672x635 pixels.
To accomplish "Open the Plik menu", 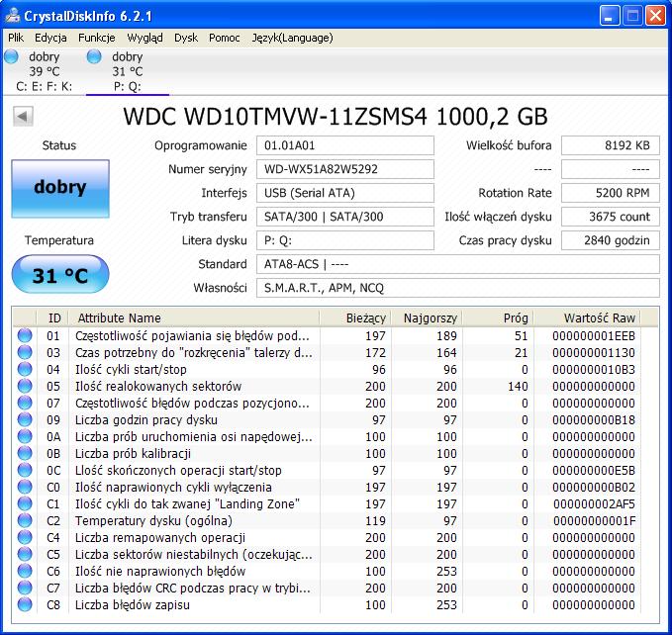I will pos(16,38).
